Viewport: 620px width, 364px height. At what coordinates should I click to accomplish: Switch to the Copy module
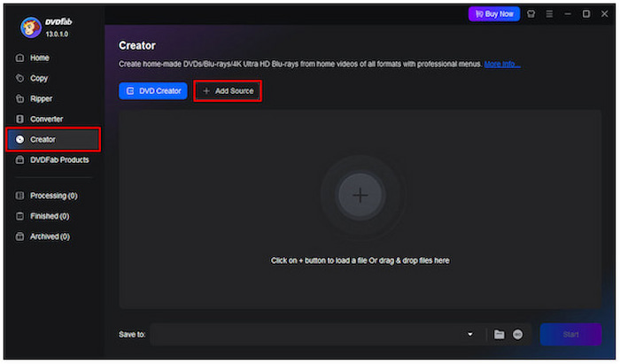(39, 78)
